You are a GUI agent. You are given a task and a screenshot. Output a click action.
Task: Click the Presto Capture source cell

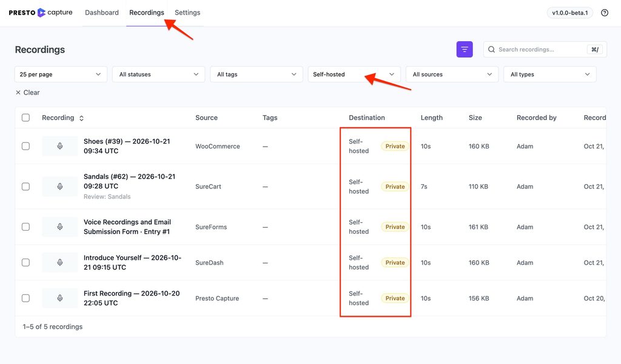pos(217,298)
